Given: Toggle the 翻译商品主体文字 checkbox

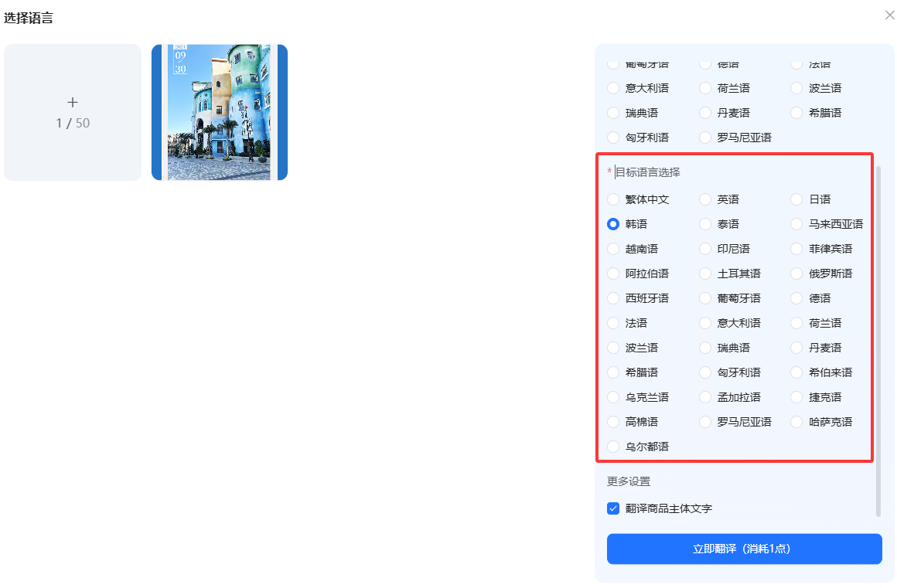Looking at the screenshot, I should (x=613, y=508).
